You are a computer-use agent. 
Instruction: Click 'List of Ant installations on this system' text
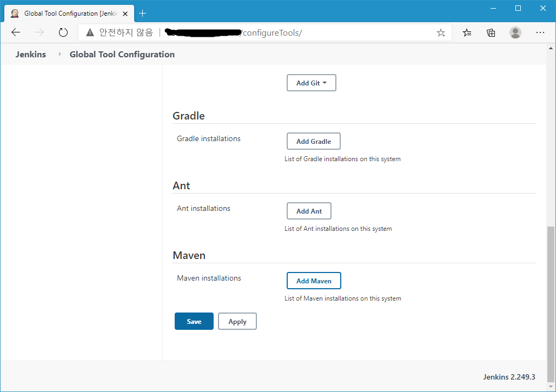tap(338, 229)
